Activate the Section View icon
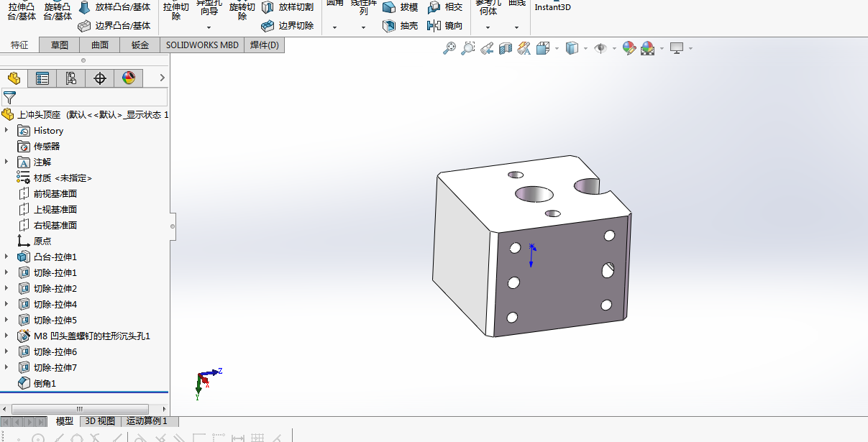Viewport: 868px width, 442px height. click(505, 48)
